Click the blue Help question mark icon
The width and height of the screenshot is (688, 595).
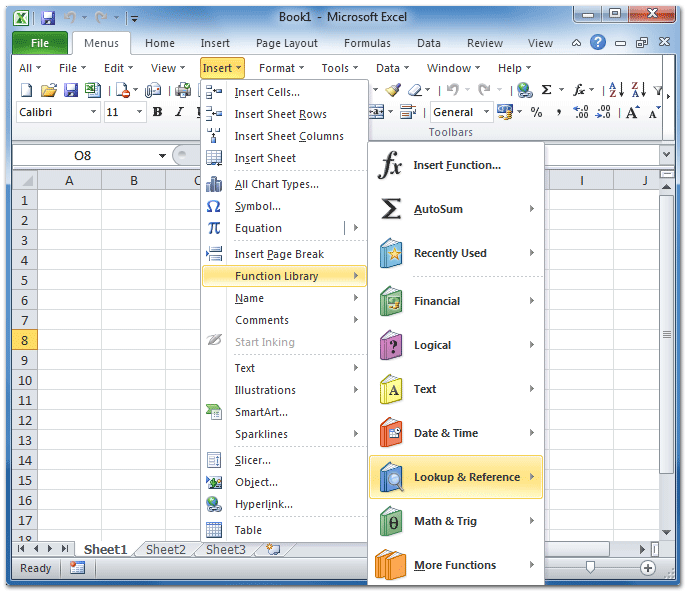(x=598, y=43)
